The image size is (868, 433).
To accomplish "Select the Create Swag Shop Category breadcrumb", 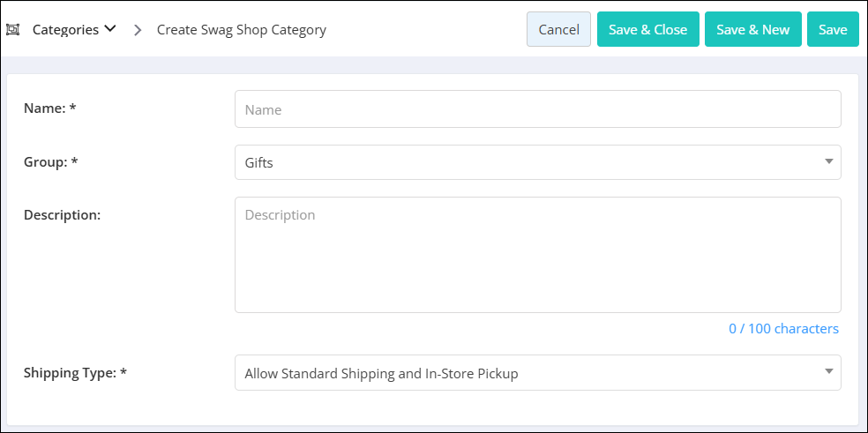I will coord(242,29).
